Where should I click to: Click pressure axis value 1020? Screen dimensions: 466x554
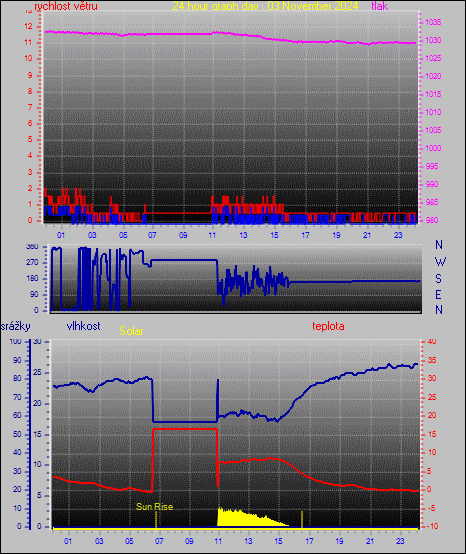pyautogui.click(x=433, y=76)
